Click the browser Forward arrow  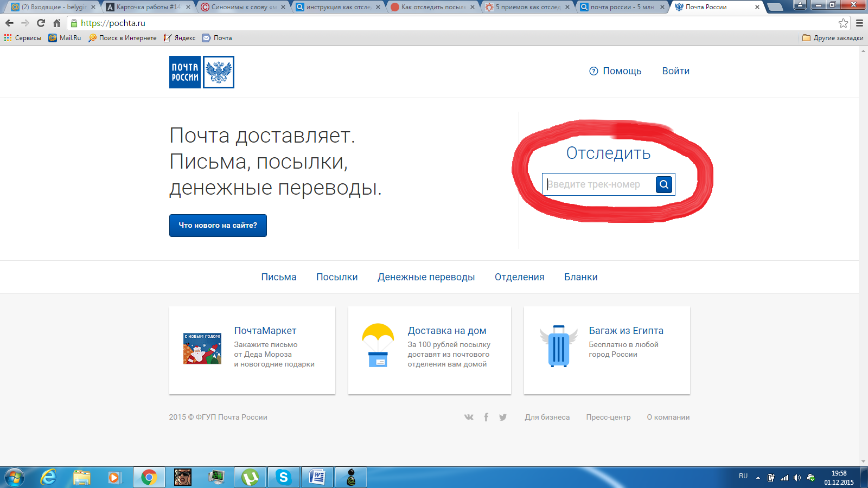[x=25, y=23]
